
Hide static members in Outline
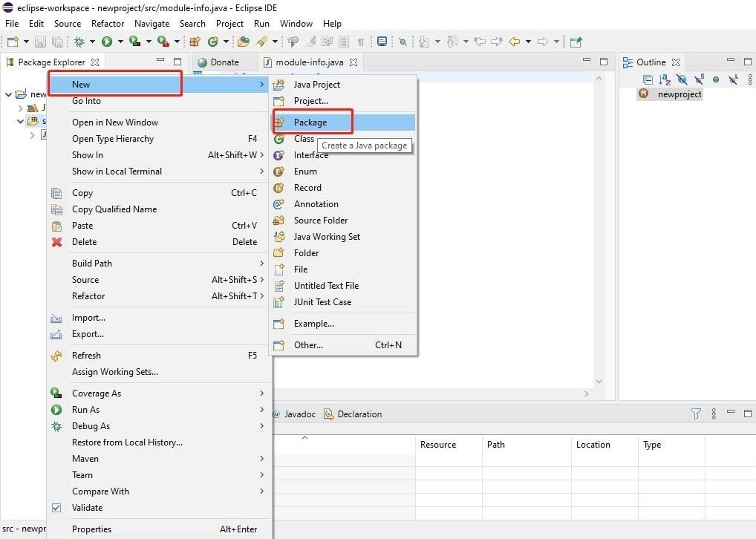pyautogui.click(x=699, y=79)
